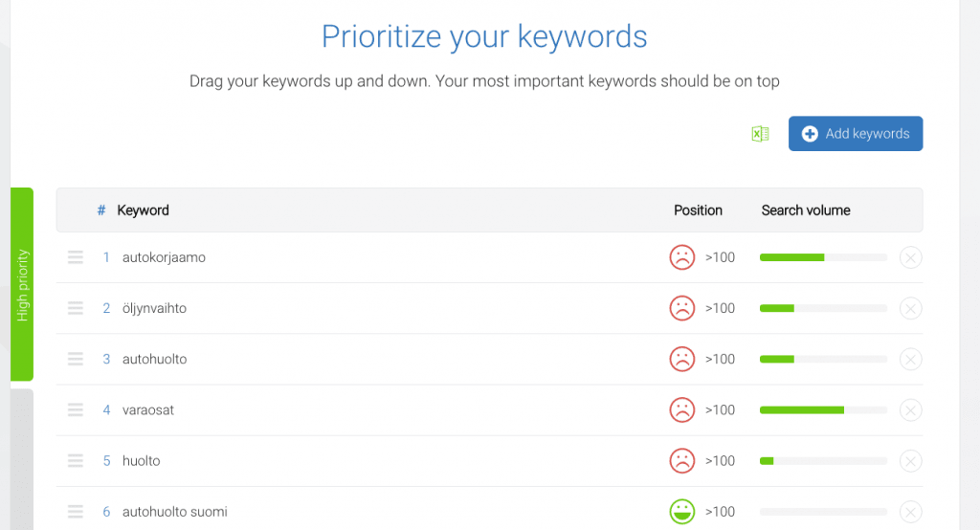
Task: Click the drag handle for varaosat row
Action: coord(76,409)
